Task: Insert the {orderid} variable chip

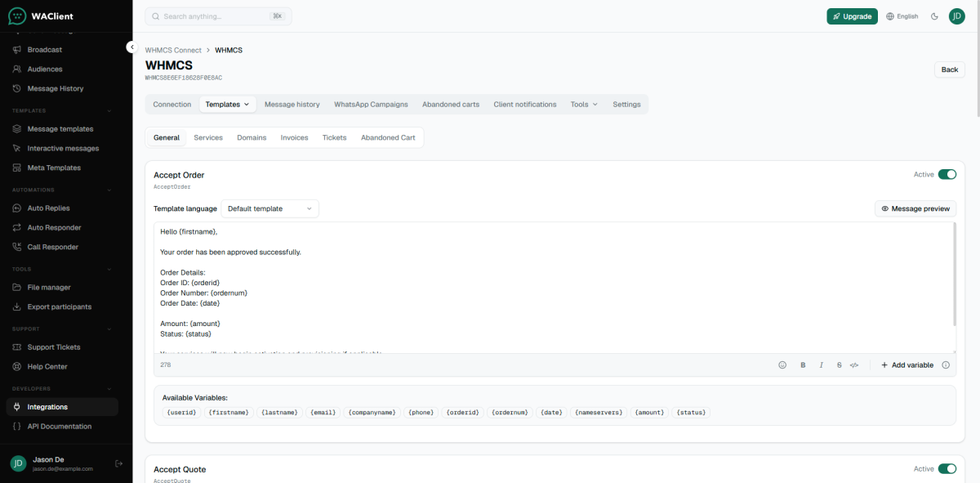Action: coord(464,413)
